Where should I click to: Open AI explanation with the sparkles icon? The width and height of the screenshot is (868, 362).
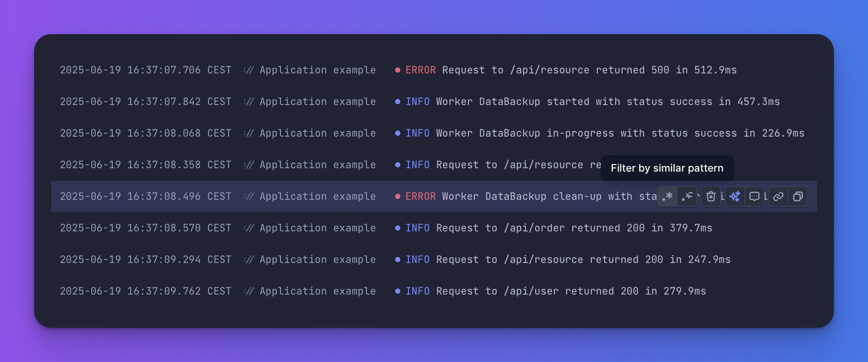734,196
